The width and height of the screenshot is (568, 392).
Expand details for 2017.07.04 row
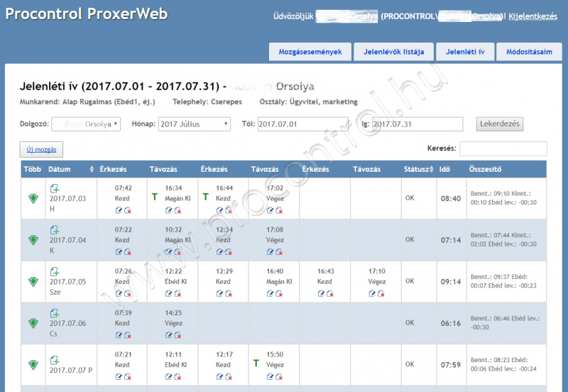click(33, 240)
